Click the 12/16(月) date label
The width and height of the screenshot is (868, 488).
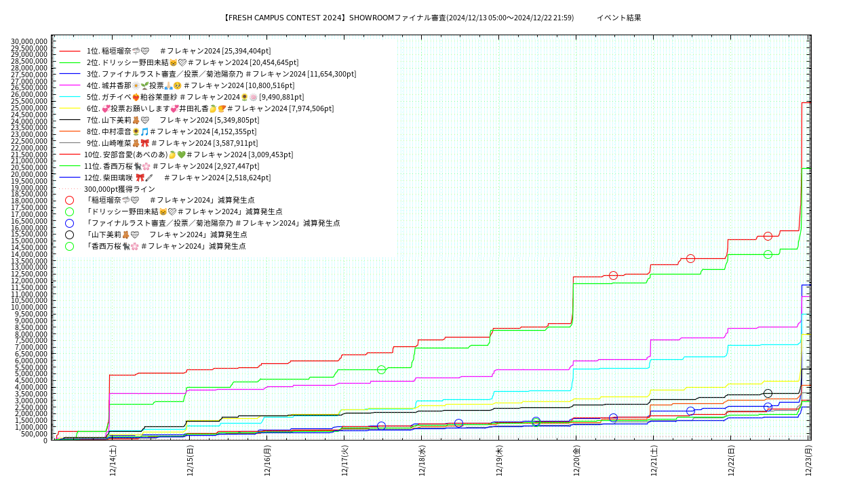[x=267, y=461]
